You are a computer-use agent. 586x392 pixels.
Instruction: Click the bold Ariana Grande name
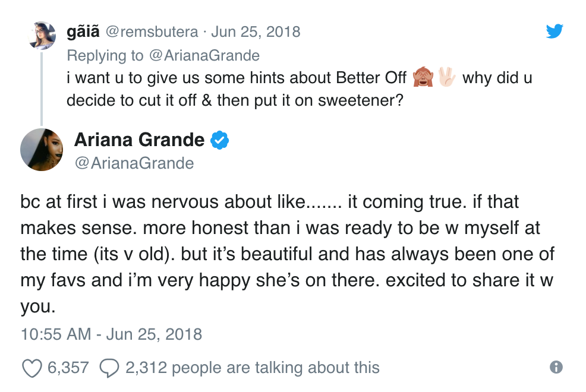point(139,140)
